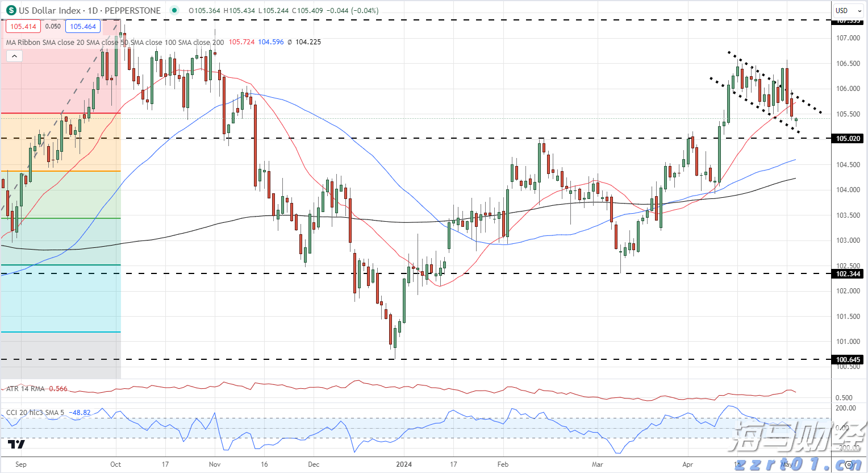Click the high value H105.434
The height and width of the screenshot is (473, 868).
tap(239, 10)
